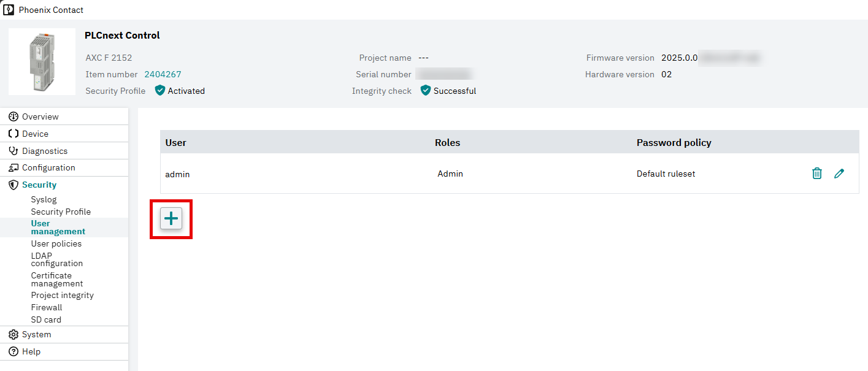
Task: Click the Configuration icon in sidebar
Action: click(13, 167)
